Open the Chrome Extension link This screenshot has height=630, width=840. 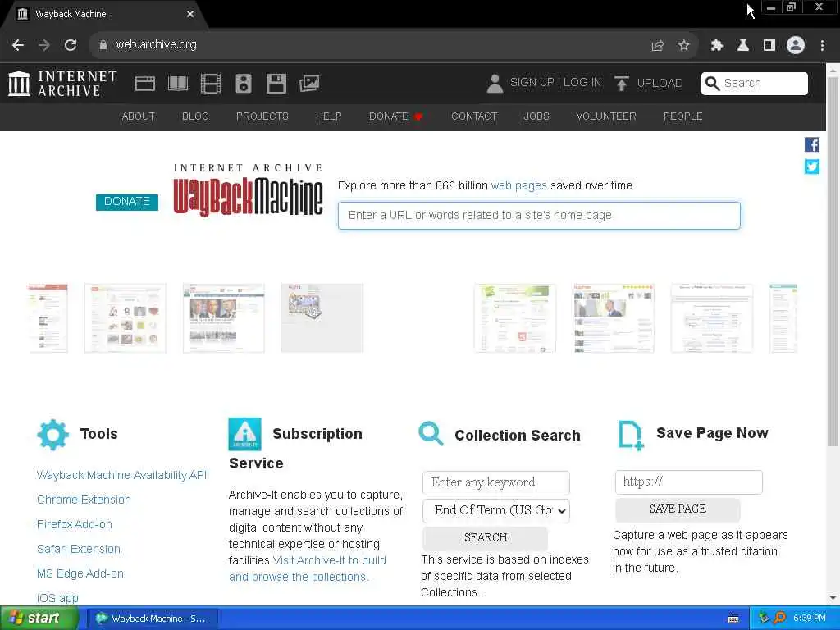pyautogui.click(x=84, y=500)
